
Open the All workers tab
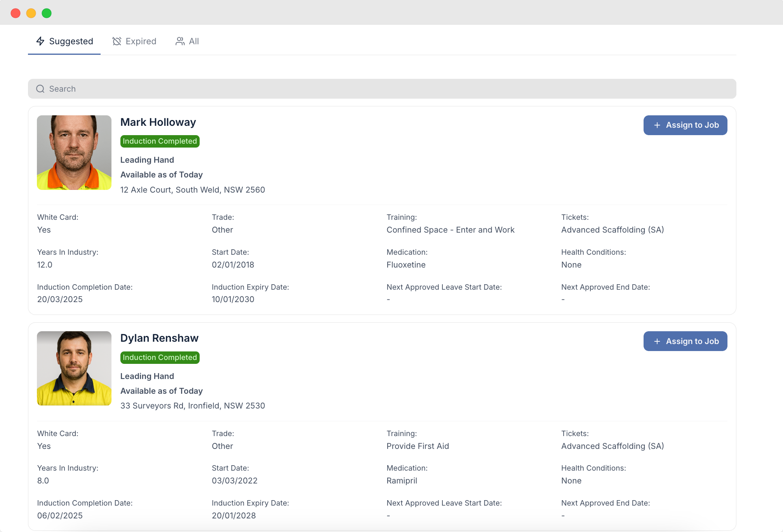(x=187, y=41)
